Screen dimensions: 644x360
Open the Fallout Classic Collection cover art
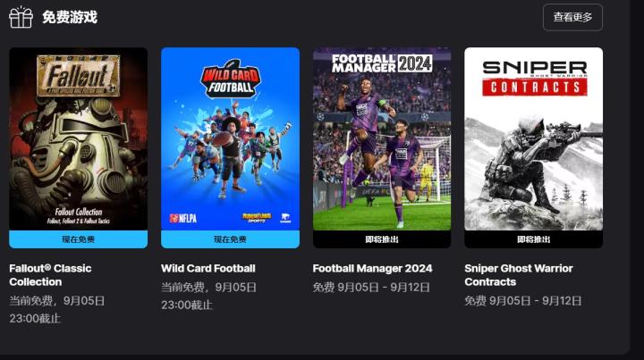[79, 138]
